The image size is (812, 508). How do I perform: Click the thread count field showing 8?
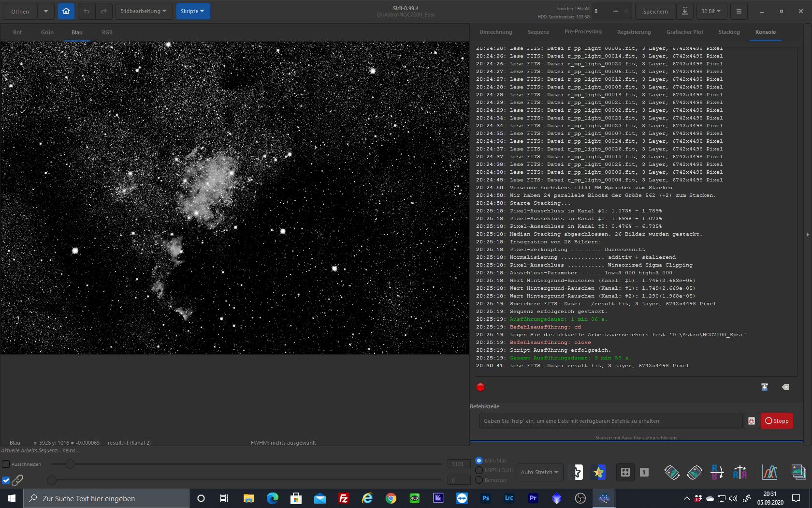[x=601, y=11]
